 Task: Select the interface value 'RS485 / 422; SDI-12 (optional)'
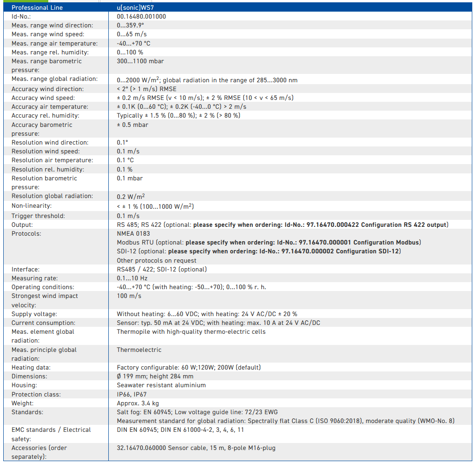[162, 269]
